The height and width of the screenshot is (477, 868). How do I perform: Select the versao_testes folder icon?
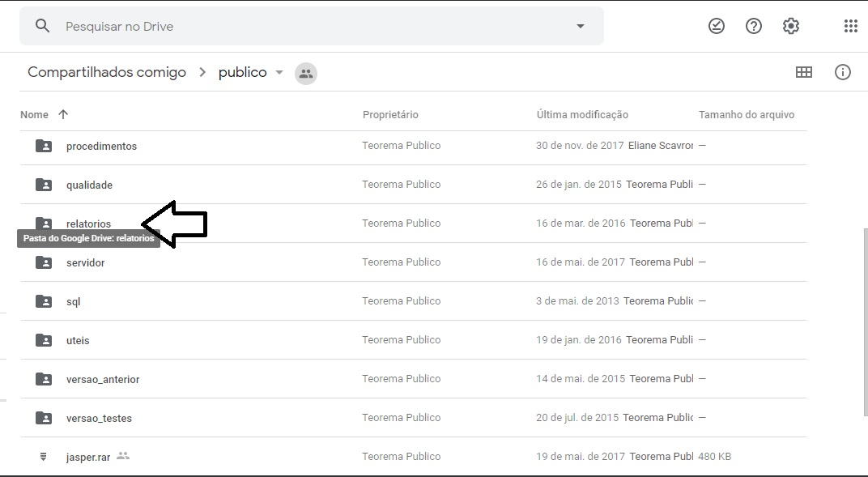44,418
